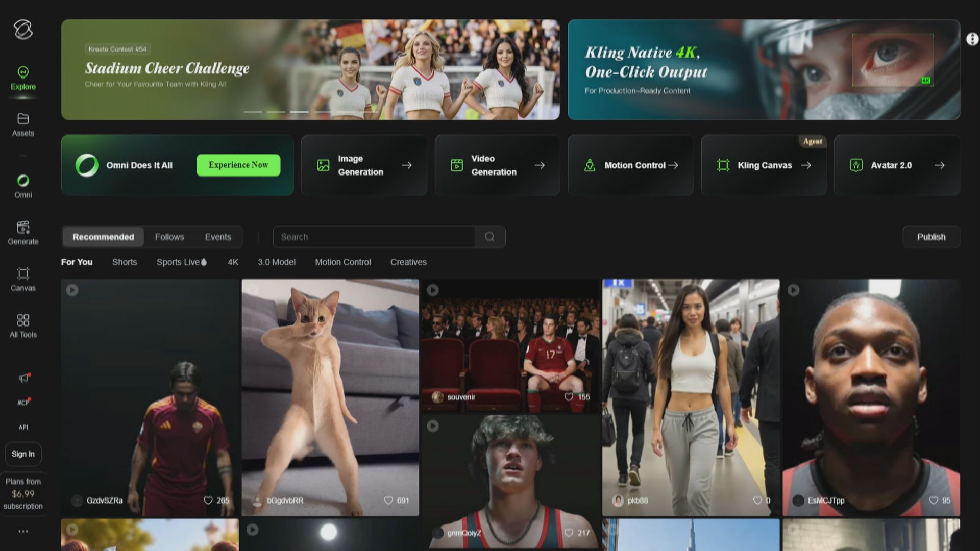
Task: Like the souvenir theater video
Action: pyautogui.click(x=569, y=397)
